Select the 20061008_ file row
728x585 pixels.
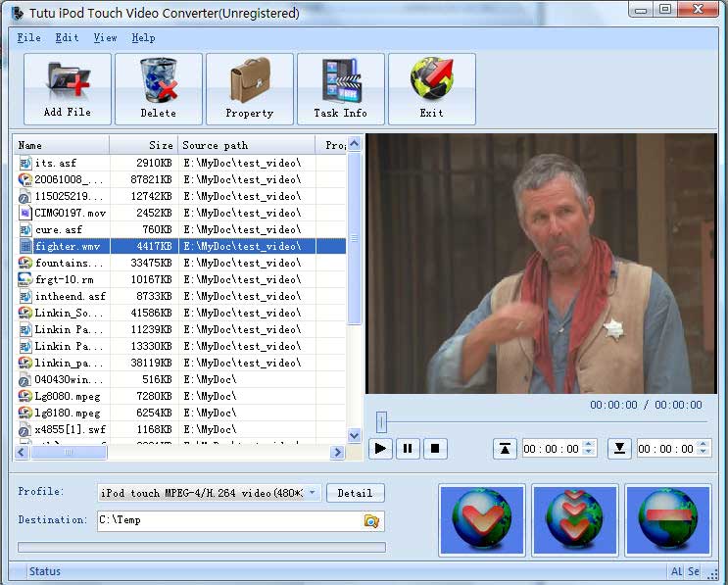[x=181, y=179]
